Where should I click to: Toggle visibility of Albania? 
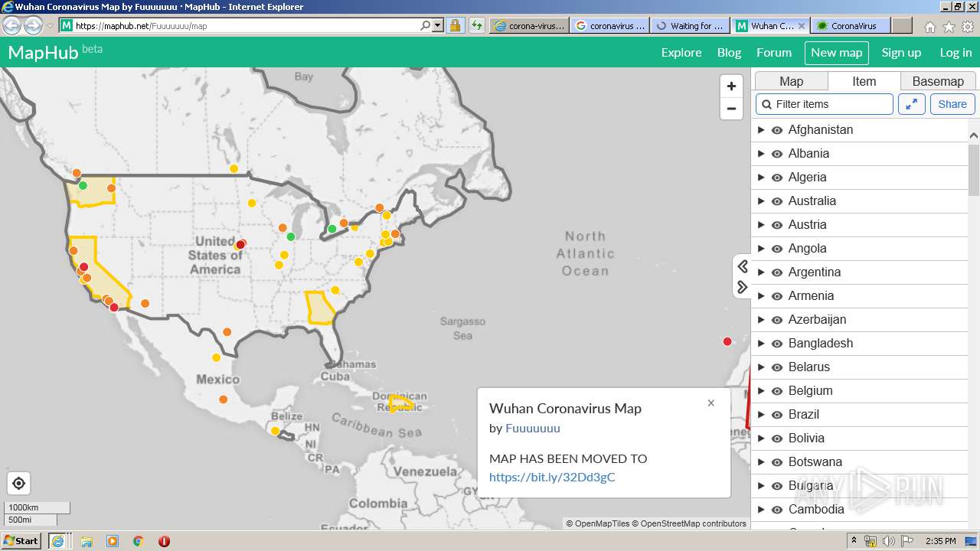777,154
